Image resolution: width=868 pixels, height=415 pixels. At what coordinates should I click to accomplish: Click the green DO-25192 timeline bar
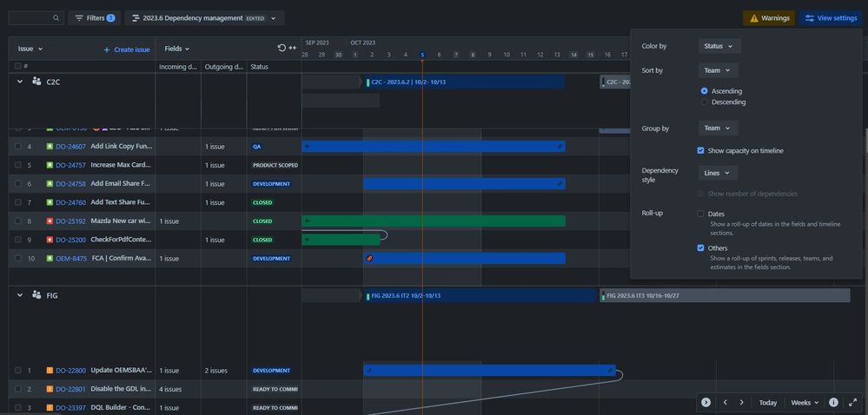pos(434,221)
